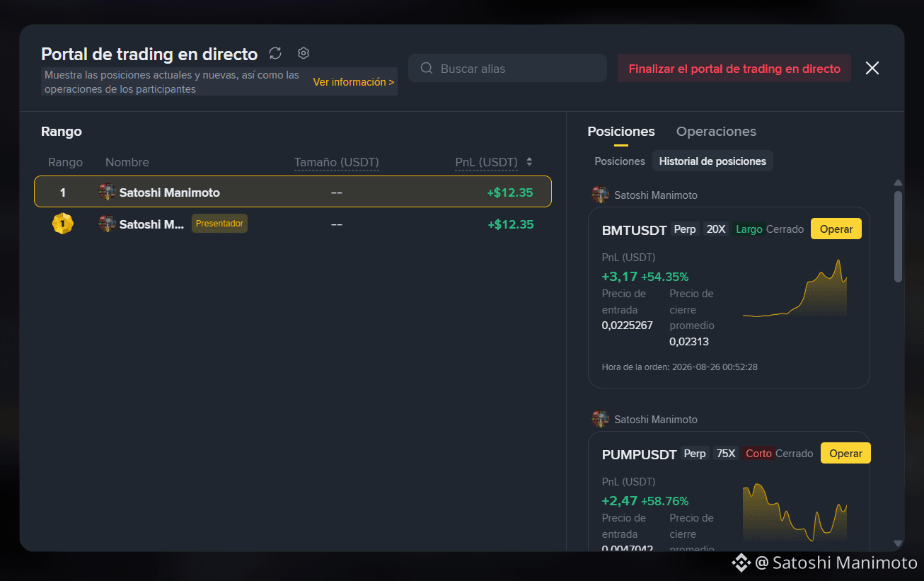924x581 pixels.
Task: Click the refresh icon beside the portal title
Action: point(276,53)
